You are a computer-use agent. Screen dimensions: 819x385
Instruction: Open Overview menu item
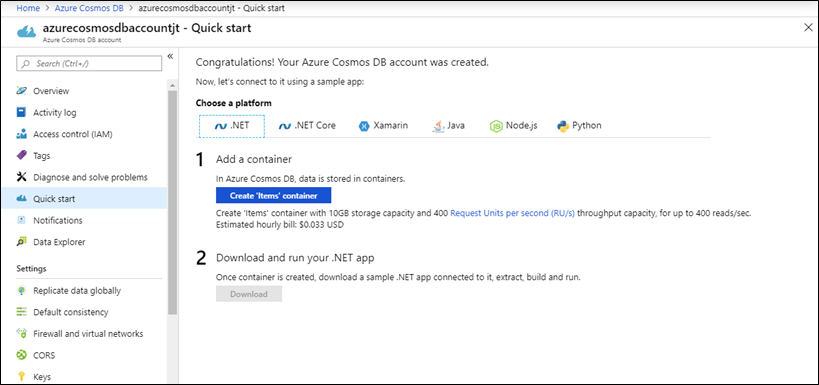point(84,91)
